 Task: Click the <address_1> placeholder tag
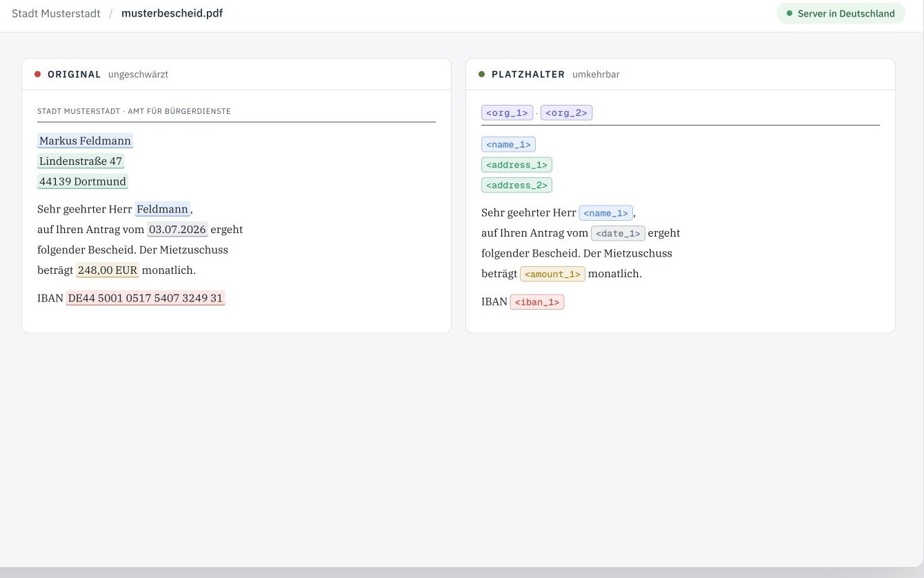click(x=516, y=164)
